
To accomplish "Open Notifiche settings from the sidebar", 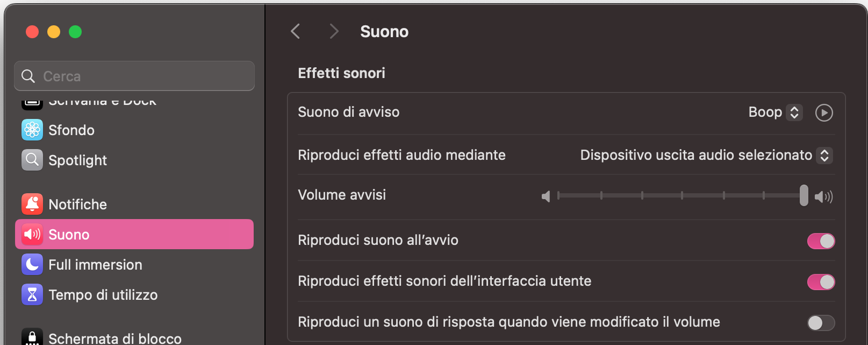I will (x=32, y=204).
